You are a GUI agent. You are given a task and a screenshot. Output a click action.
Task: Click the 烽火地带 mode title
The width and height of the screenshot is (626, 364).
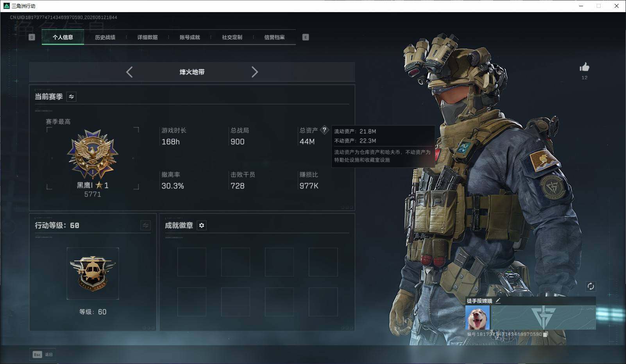pyautogui.click(x=192, y=72)
